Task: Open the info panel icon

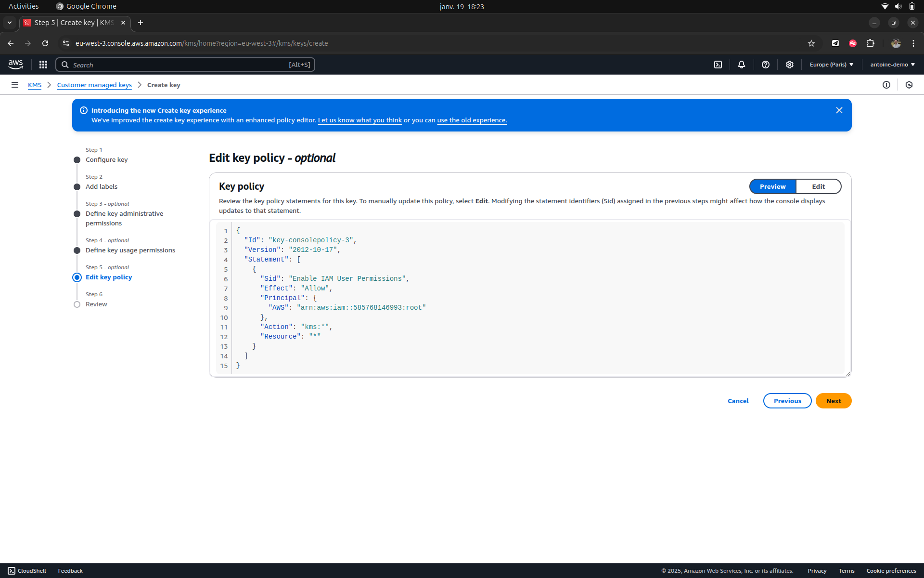Action: [886, 85]
